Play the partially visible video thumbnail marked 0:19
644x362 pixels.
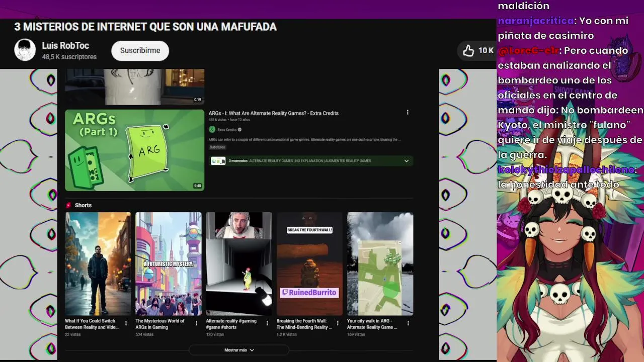tap(134, 86)
